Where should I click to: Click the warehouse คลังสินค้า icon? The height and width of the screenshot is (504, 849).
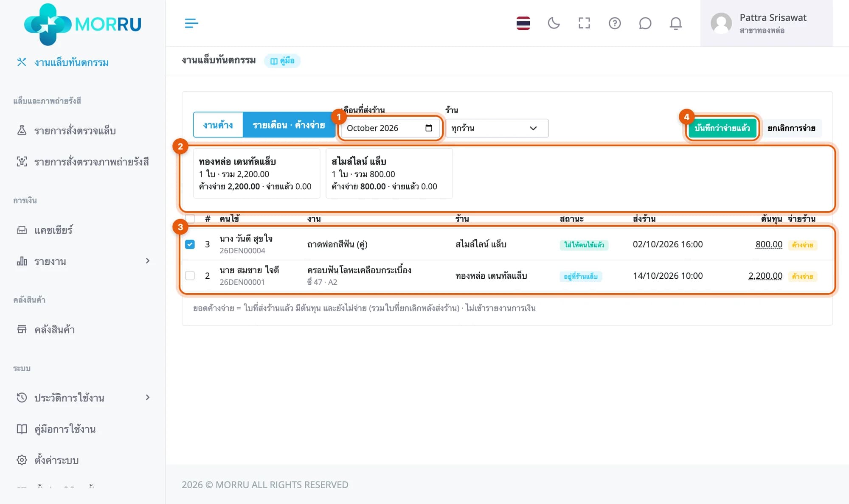coord(22,329)
